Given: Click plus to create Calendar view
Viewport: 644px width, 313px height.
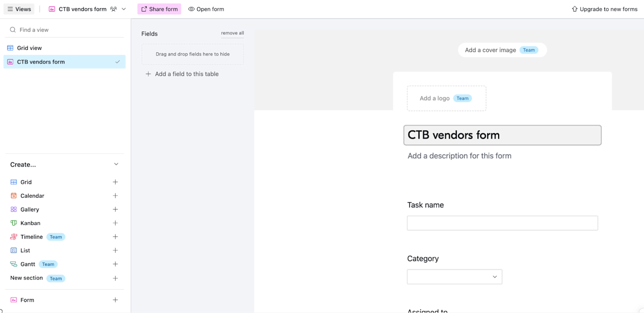Looking at the screenshot, I should (x=115, y=196).
